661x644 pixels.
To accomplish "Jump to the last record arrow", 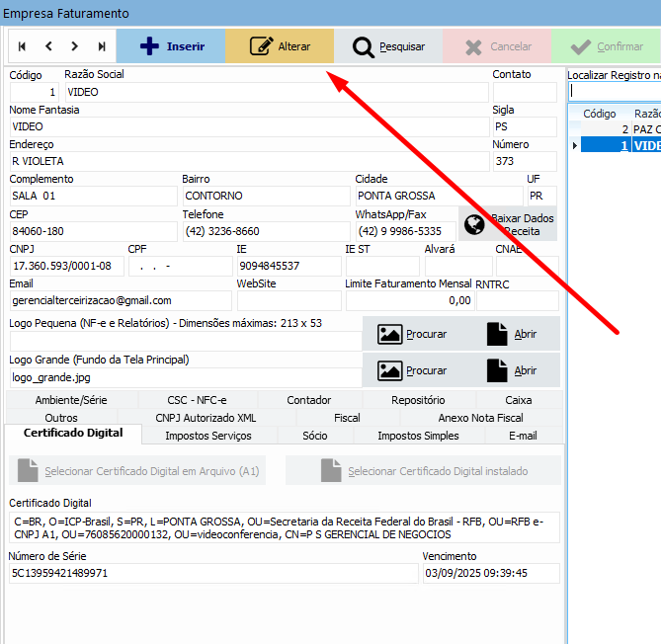I will (102, 46).
